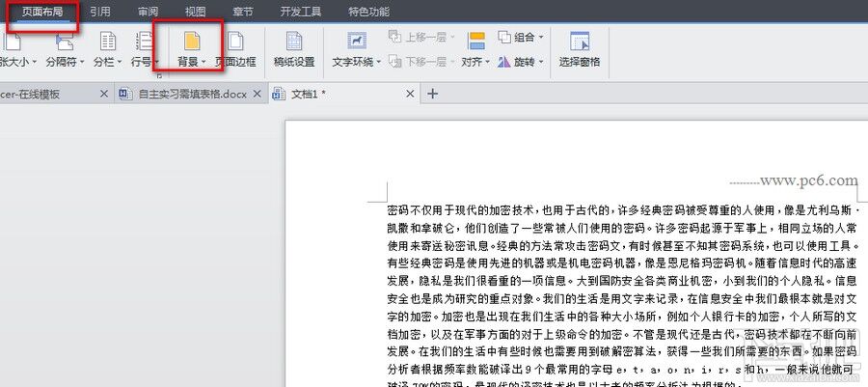Screen dimensions: 868x387
Task: Switch to the 特色功能 tab
Action: coord(368,12)
